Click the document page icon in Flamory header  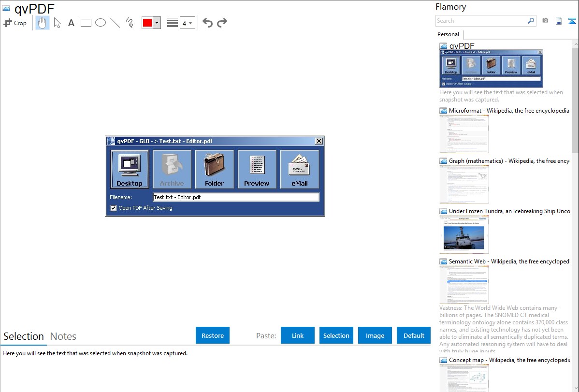click(559, 21)
